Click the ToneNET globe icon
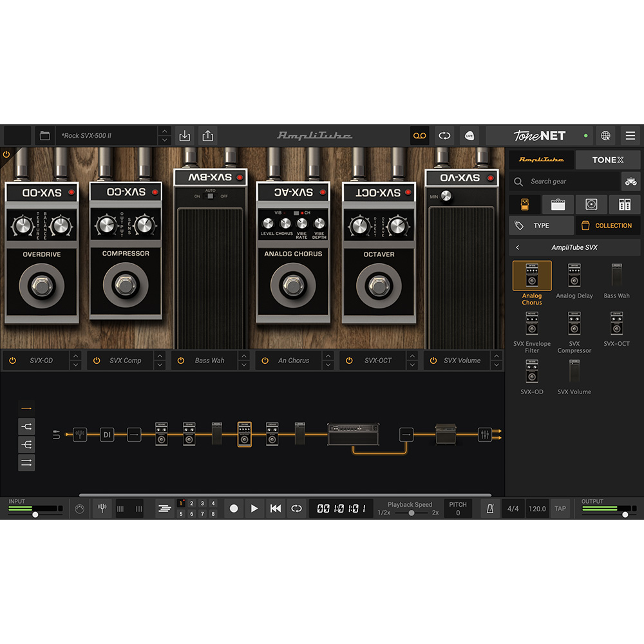The height and width of the screenshot is (644, 644). [x=605, y=135]
